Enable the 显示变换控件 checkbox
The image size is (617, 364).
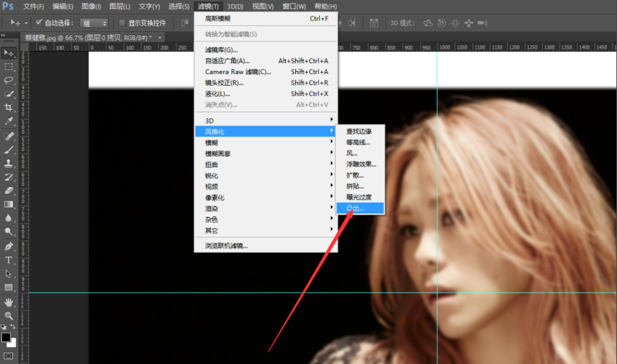(x=122, y=23)
